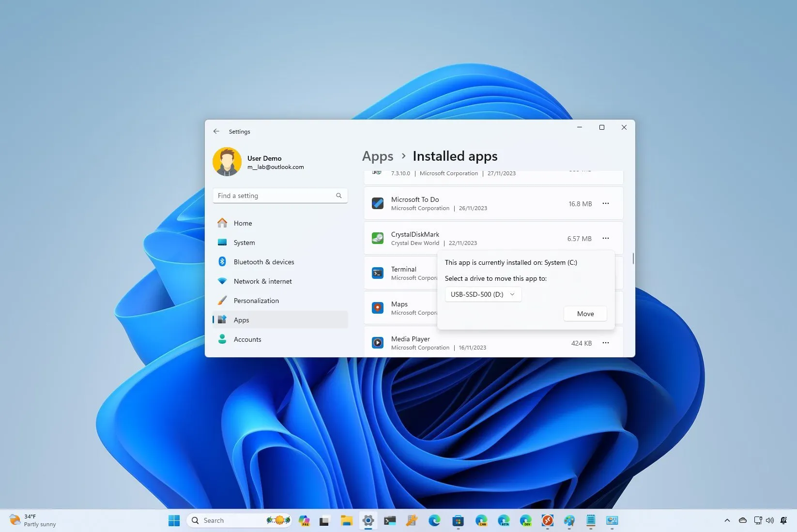Click the back arrow in Settings
Viewport: 797px width, 532px height.
(216, 131)
